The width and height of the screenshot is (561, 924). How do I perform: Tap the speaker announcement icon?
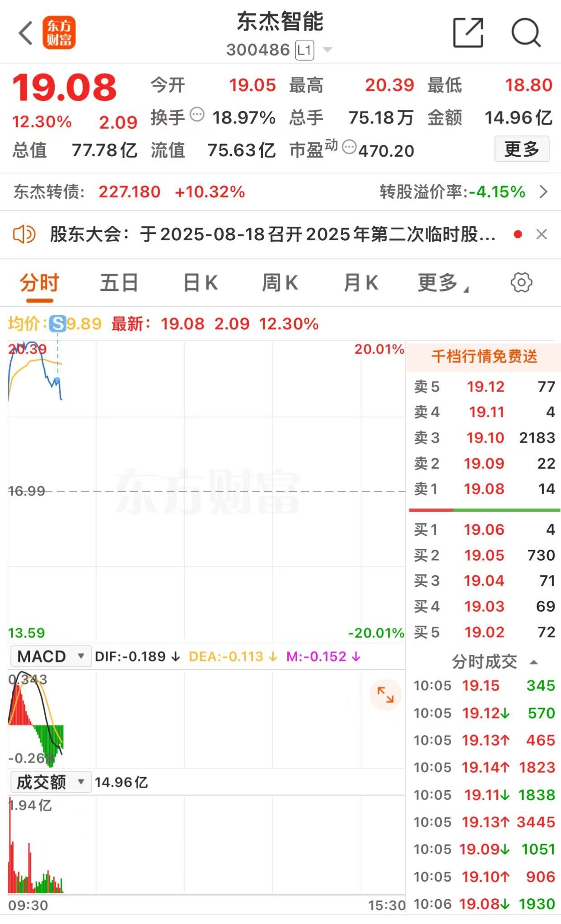[24, 234]
